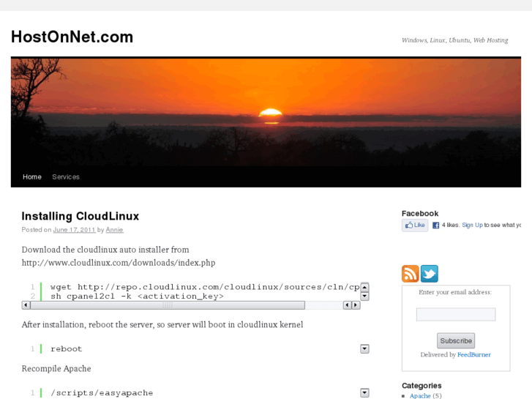Click the 'Enter your email address:' label
The height and width of the screenshot is (399, 532).
tap(455, 292)
